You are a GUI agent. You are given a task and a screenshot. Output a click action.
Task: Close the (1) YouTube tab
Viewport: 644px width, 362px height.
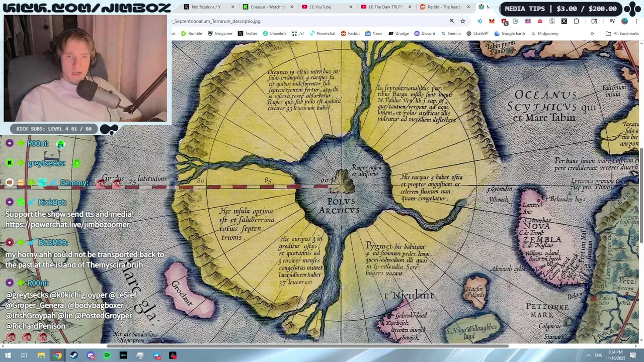tap(351, 7)
